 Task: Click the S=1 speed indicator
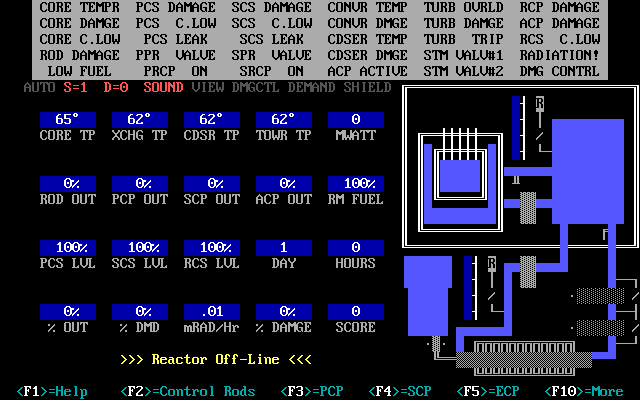point(76,87)
